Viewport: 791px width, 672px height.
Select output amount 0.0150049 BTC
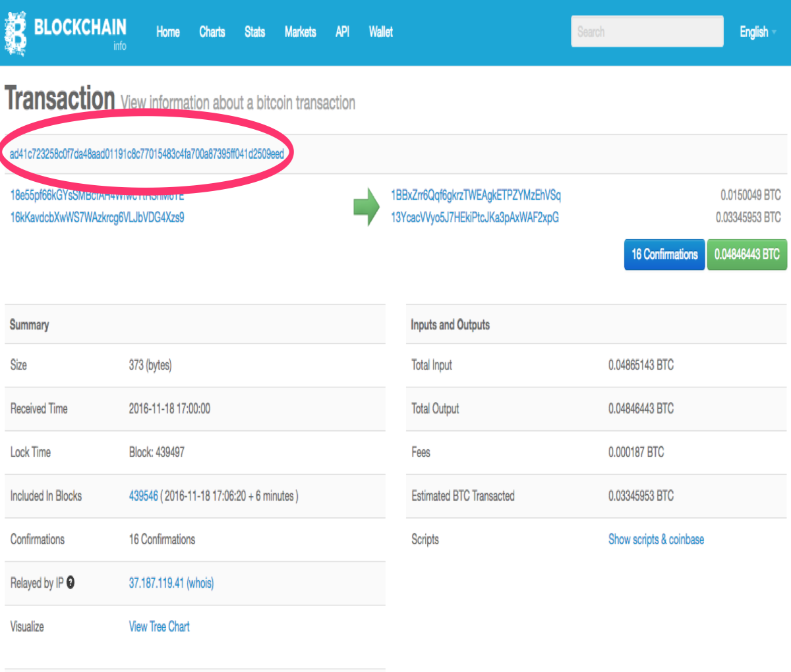point(750,195)
